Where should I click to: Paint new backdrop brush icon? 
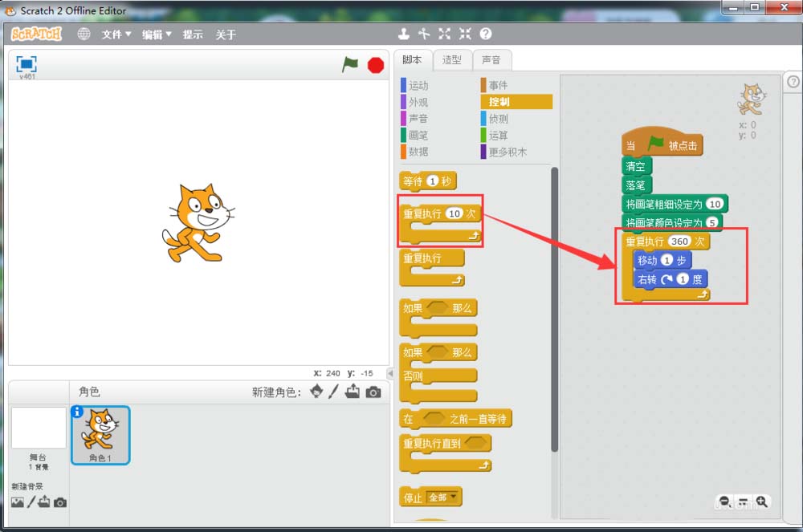[31, 502]
